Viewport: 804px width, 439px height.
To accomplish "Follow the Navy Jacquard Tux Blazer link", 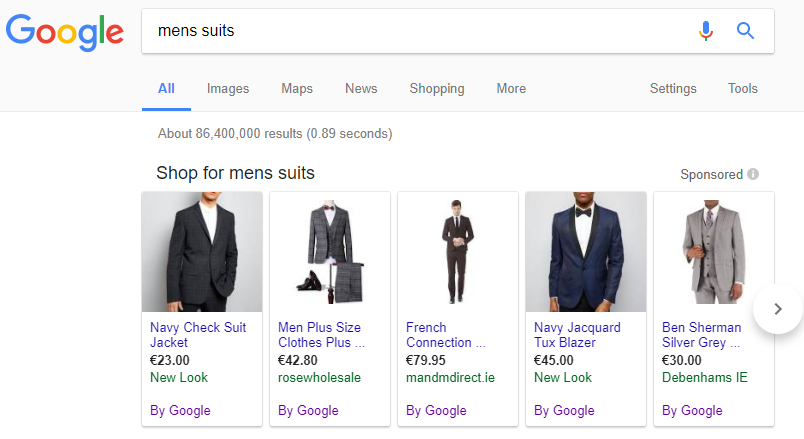I will click(577, 335).
